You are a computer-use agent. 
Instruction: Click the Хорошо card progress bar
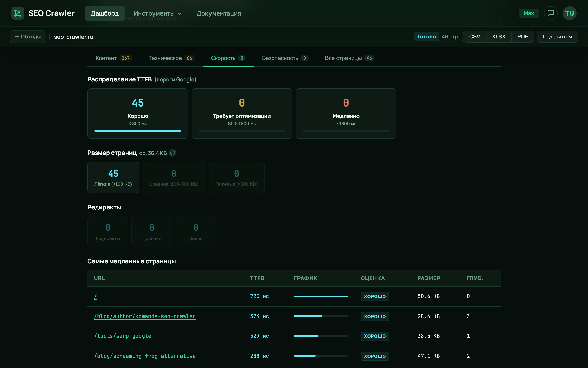138,131
